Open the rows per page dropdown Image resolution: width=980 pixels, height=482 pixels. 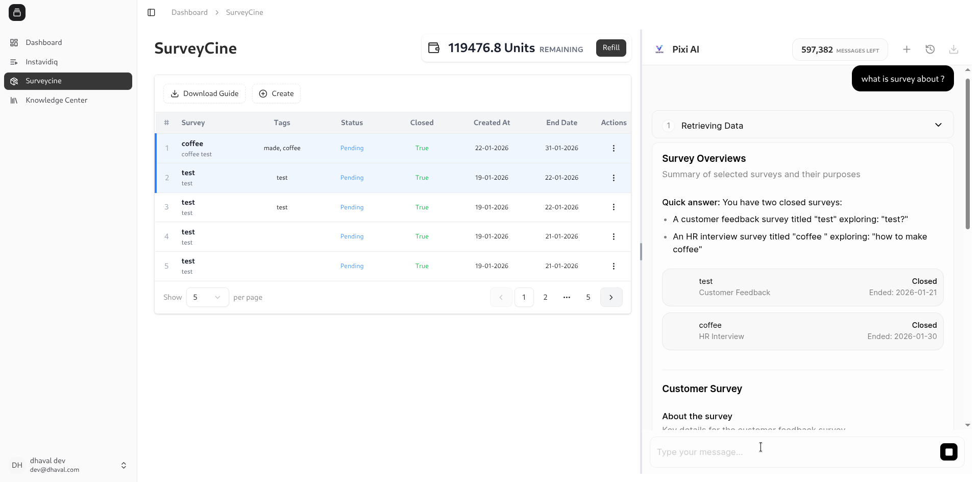[207, 297]
